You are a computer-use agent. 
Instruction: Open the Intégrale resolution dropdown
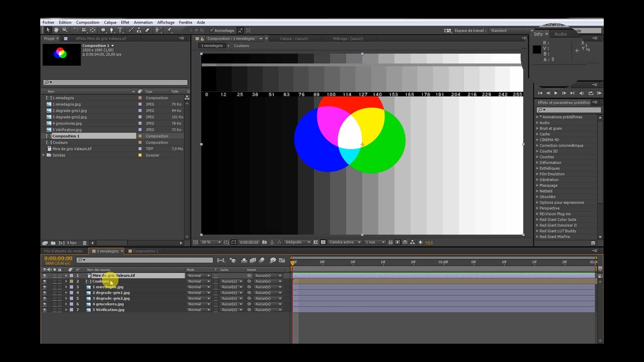pos(298,242)
